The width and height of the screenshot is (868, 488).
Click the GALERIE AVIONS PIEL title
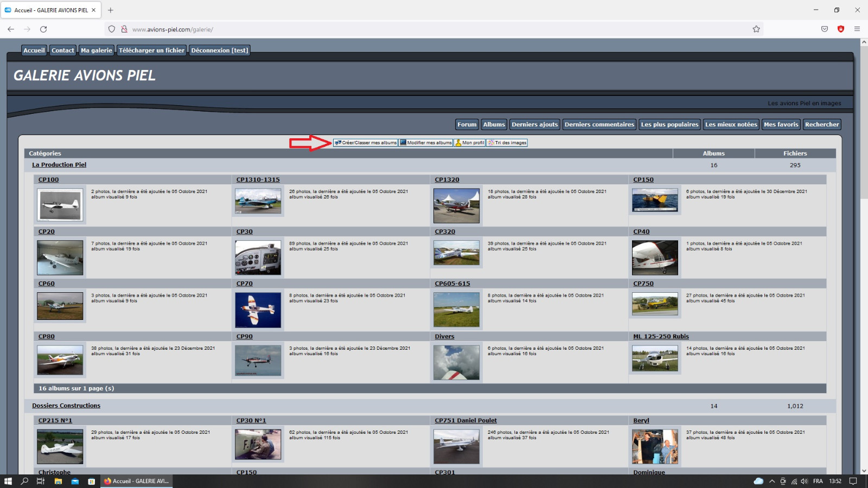pos(85,75)
